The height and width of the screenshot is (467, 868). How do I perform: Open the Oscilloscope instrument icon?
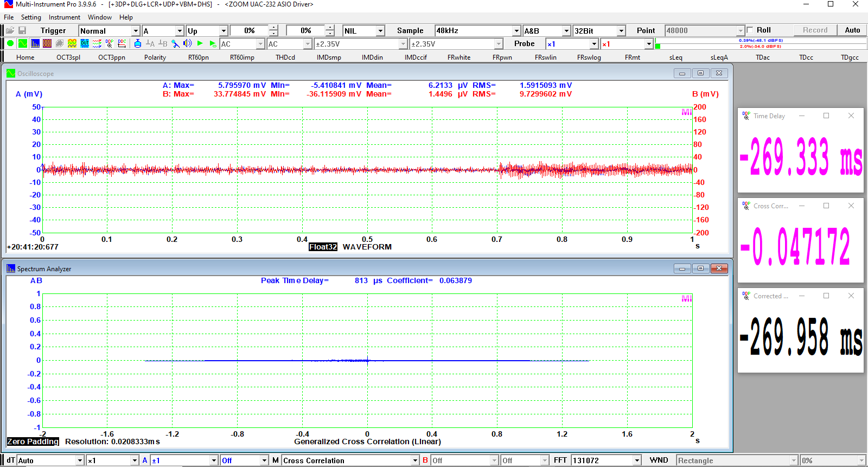tap(22, 43)
